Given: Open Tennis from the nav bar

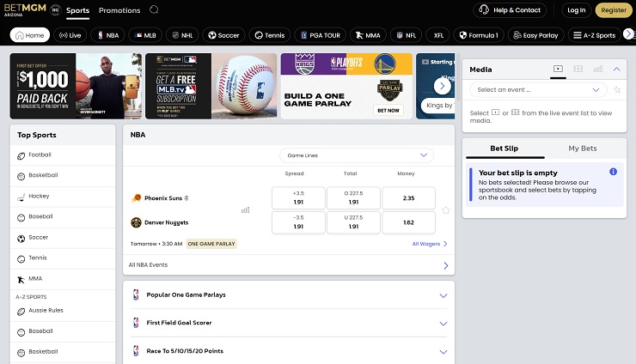Looking at the screenshot, I should point(270,35).
